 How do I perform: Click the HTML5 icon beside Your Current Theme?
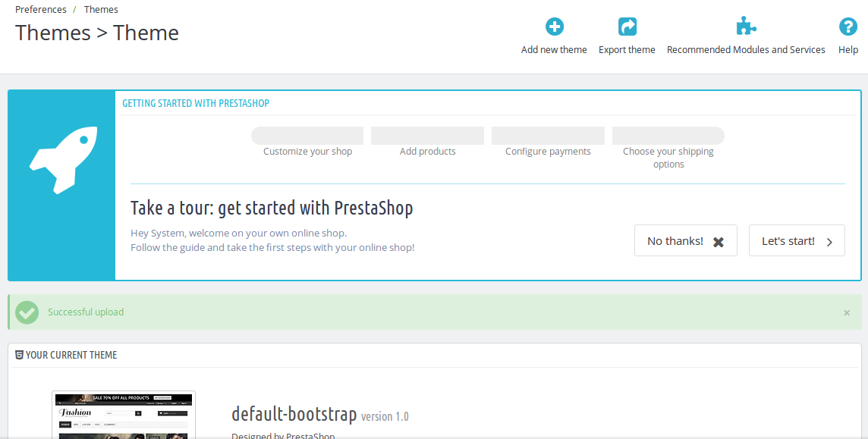tap(20, 355)
